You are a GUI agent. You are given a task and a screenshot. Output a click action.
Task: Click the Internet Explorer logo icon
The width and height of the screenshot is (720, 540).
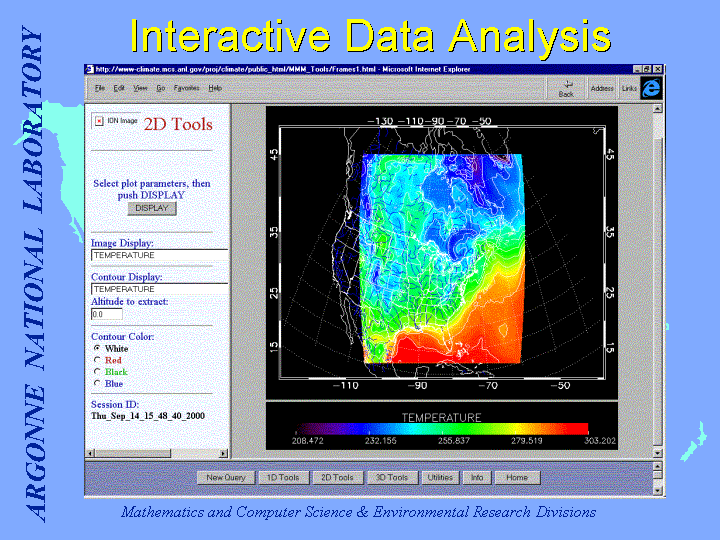(x=652, y=88)
